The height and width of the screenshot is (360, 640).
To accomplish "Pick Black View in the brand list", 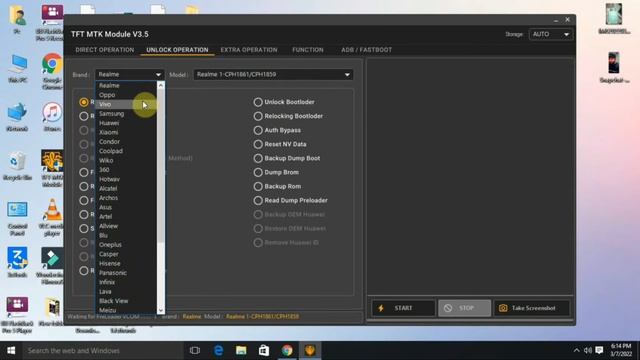I will (126, 301).
